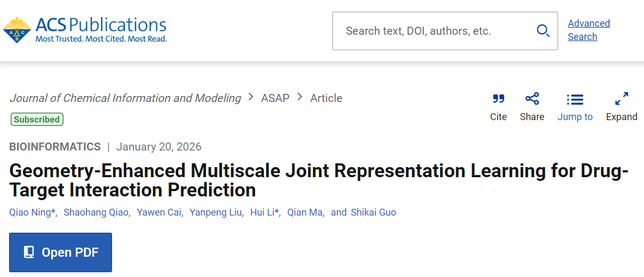
Task: Click author Shaohang Qiao
Action: [x=96, y=212]
